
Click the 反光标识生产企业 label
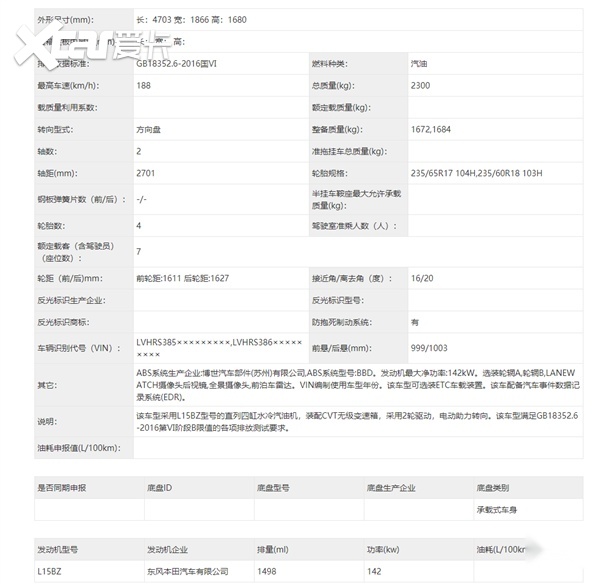pyautogui.click(x=71, y=300)
